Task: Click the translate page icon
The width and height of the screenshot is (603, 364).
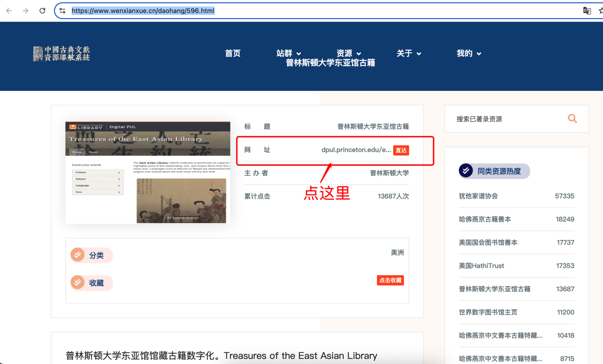Action: [587, 11]
